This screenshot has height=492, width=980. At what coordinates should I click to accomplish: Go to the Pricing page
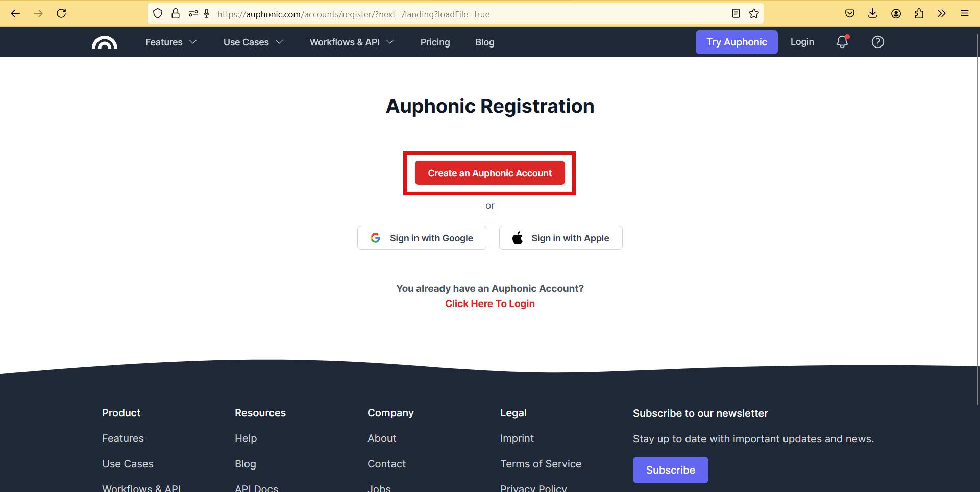pyautogui.click(x=435, y=42)
